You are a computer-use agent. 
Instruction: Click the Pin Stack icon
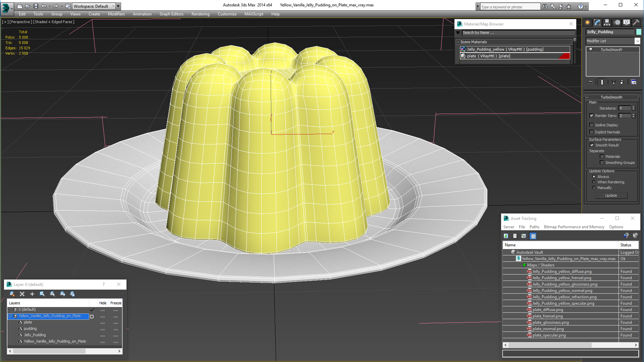591,82
